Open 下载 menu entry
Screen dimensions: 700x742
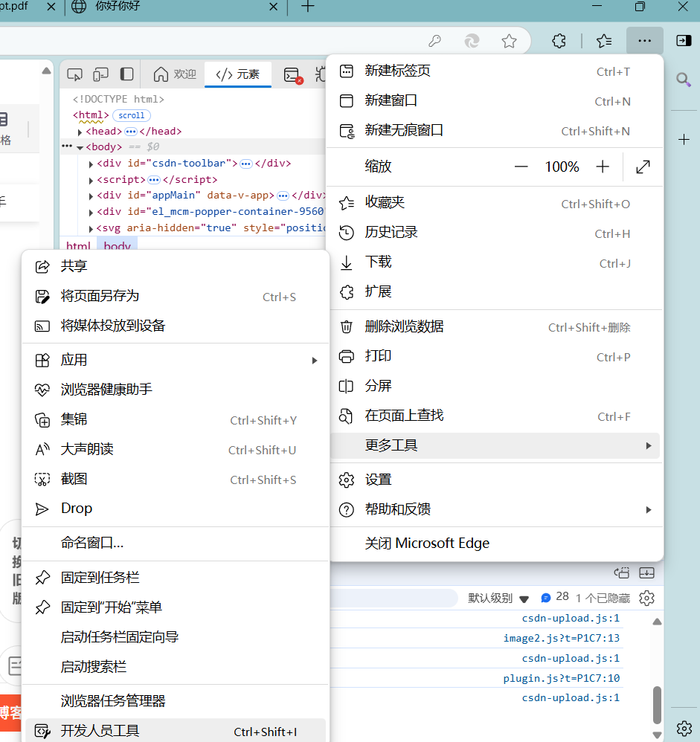pyautogui.click(x=495, y=262)
